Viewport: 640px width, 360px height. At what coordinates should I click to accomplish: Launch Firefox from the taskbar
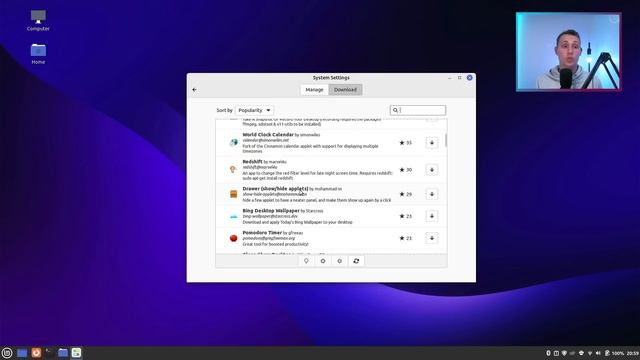click(36, 353)
